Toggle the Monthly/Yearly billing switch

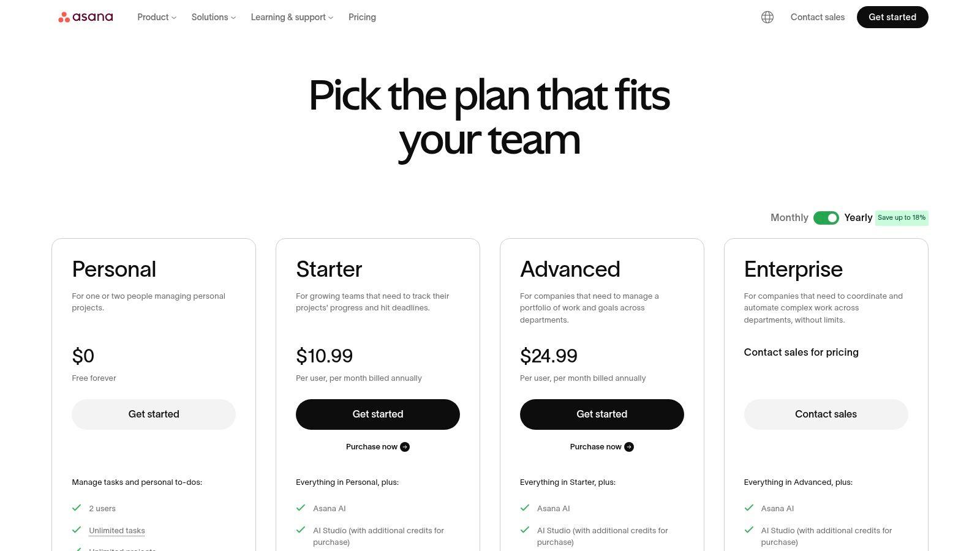click(x=826, y=218)
